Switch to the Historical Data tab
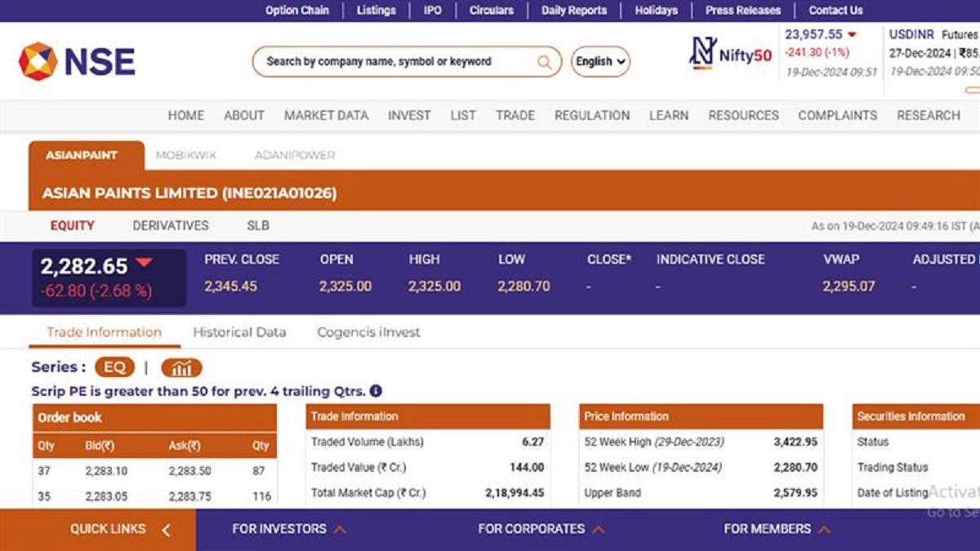 tap(239, 332)
